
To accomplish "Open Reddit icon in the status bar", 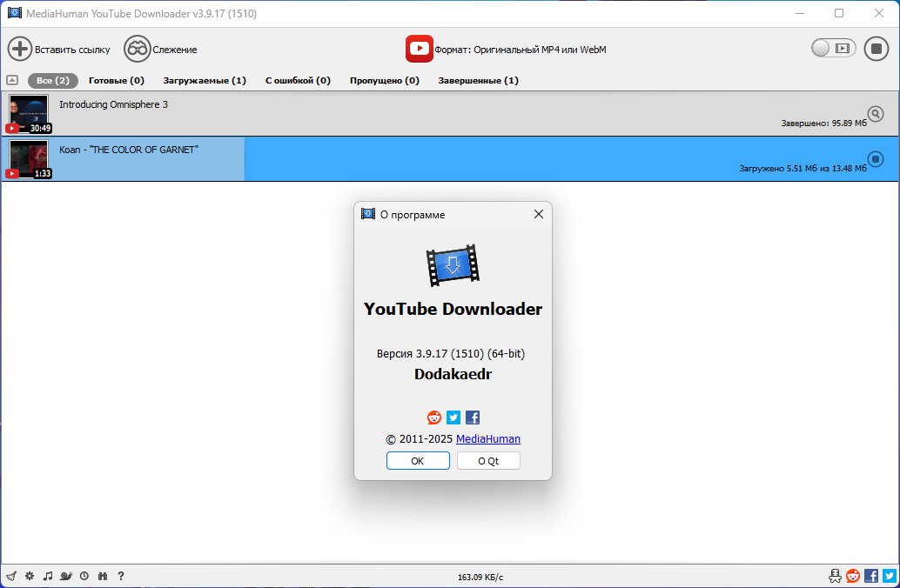I will point(853,575).
